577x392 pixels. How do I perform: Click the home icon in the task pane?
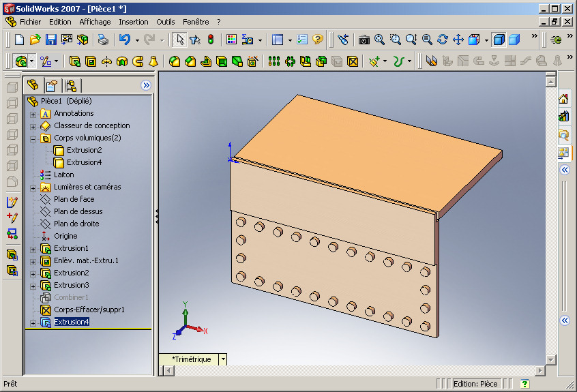pos(563,99)
